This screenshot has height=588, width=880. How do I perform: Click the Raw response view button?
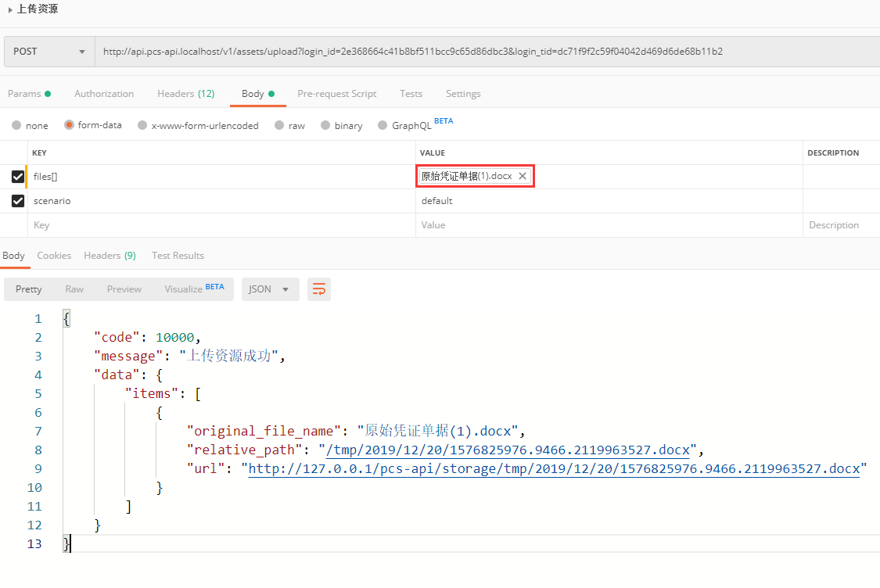click(x=74, y=289)
